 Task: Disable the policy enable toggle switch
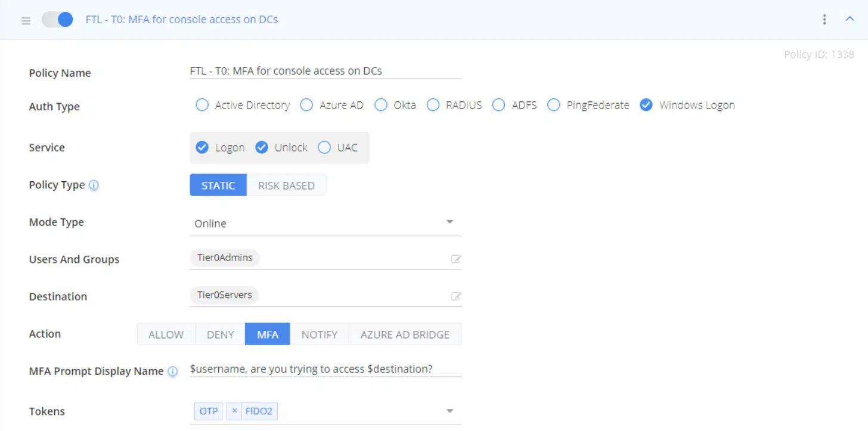tap(57, 20)
